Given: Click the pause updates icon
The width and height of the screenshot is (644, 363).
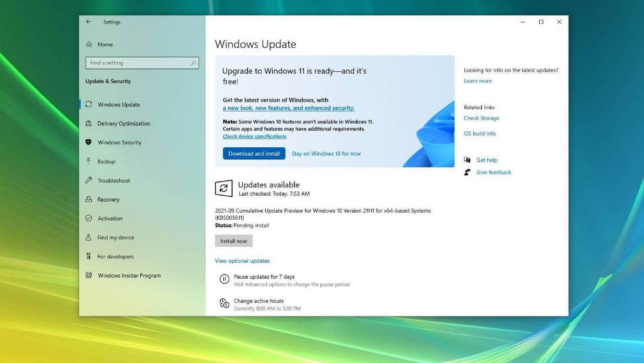Looking at the screenshot, I should pos(224,279).
